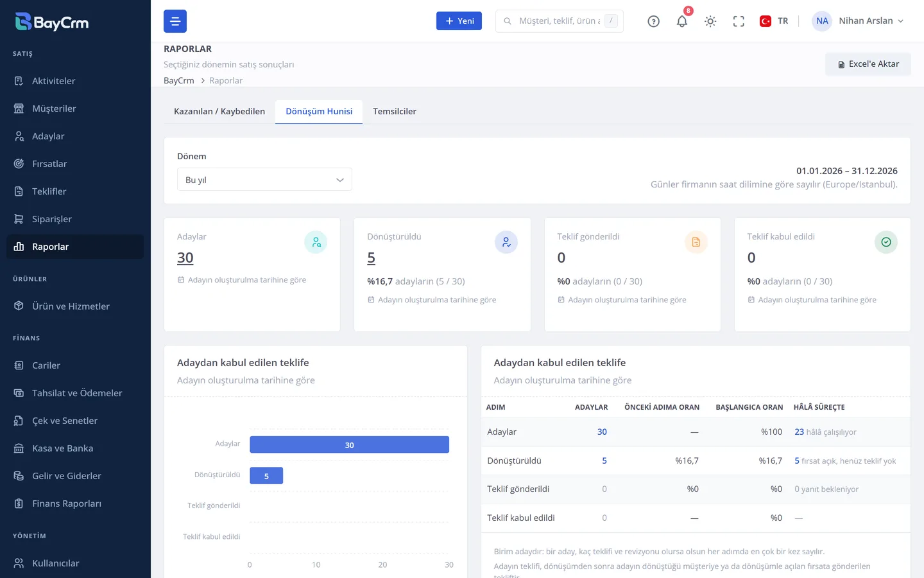
Task: Switch to Temsilciler tab
Action: tap(395, 111)
